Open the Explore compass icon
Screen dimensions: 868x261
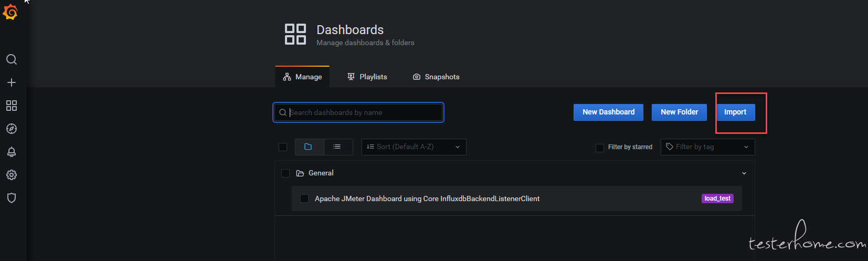(x=12, y=129)
